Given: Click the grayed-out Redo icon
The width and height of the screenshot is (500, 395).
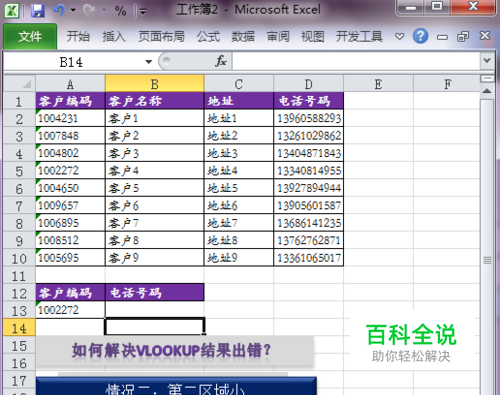Looking at the screenshot, I should (89, 10).
